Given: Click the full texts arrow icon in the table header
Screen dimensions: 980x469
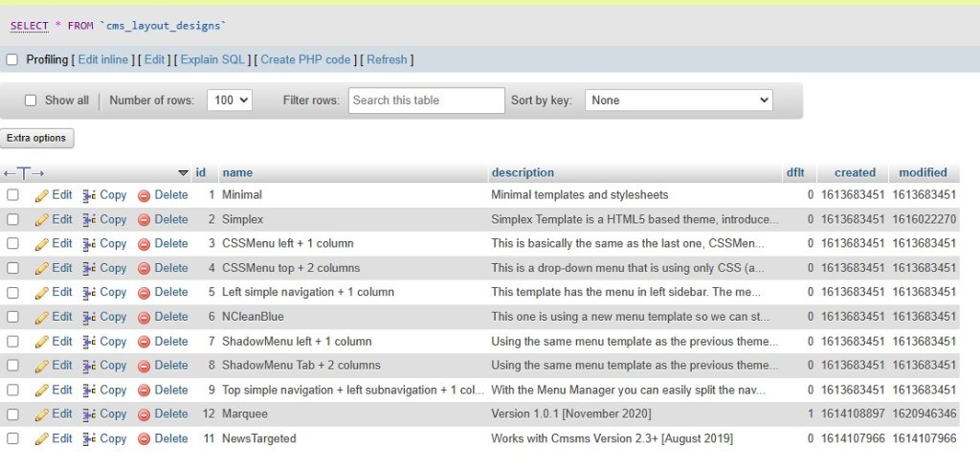Looking at the screenshot, I should (x=24, y=173).
